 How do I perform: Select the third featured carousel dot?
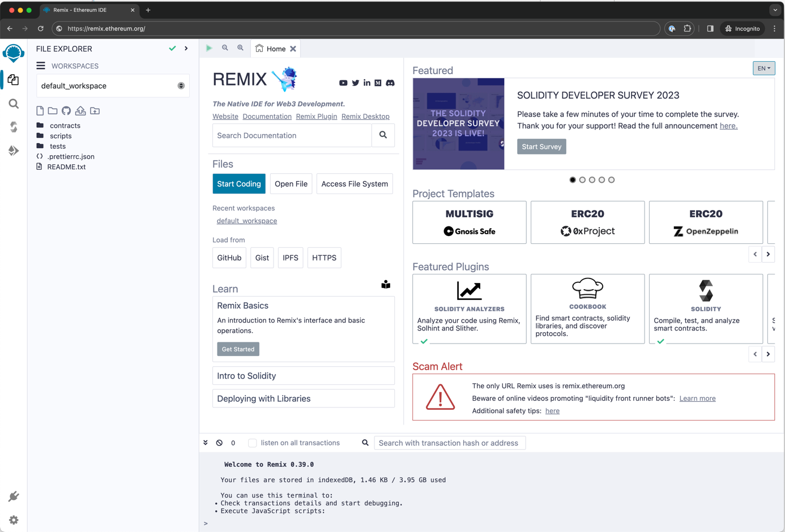(592, 180)
